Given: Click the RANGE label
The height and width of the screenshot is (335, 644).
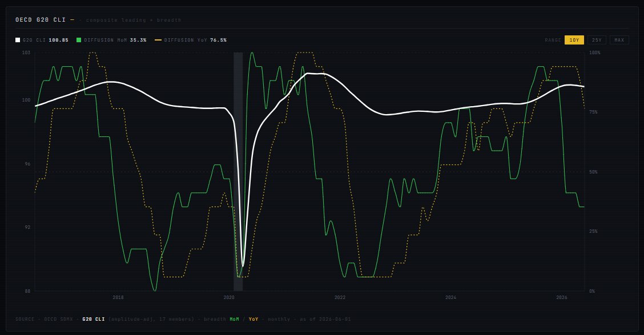Looking at the screenshot, I should 553,40.
